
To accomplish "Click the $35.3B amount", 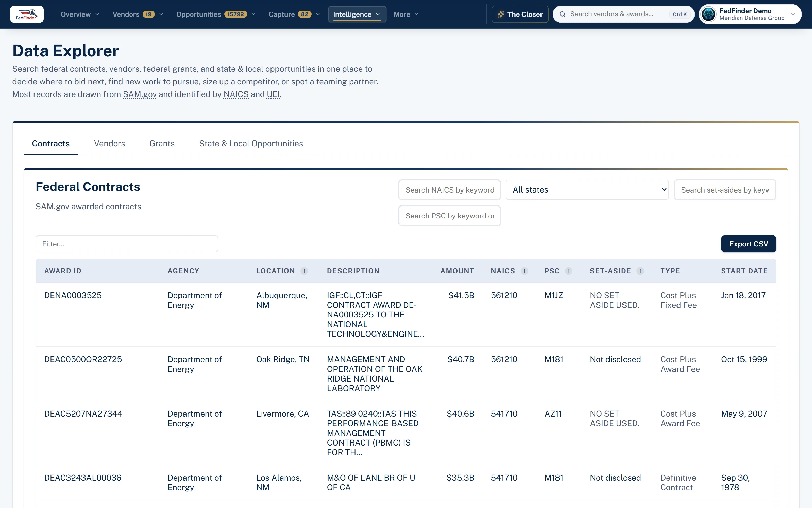I will tap(460, 478).
